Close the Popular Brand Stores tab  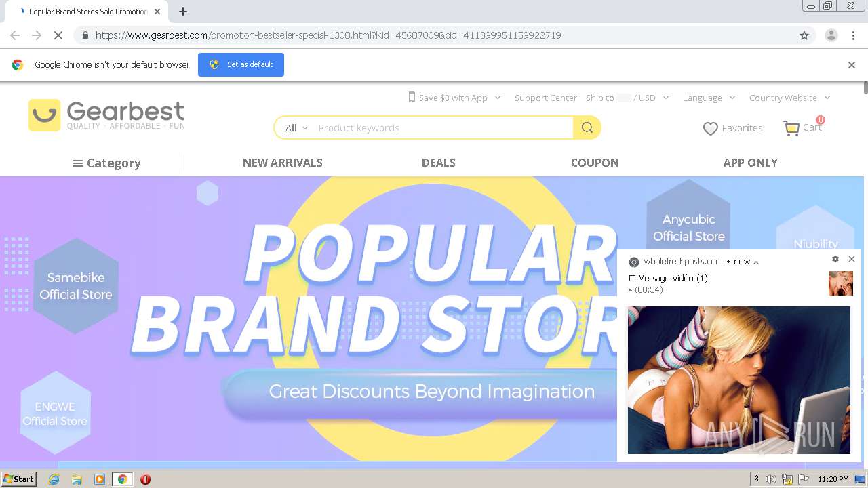pos(157,12)
